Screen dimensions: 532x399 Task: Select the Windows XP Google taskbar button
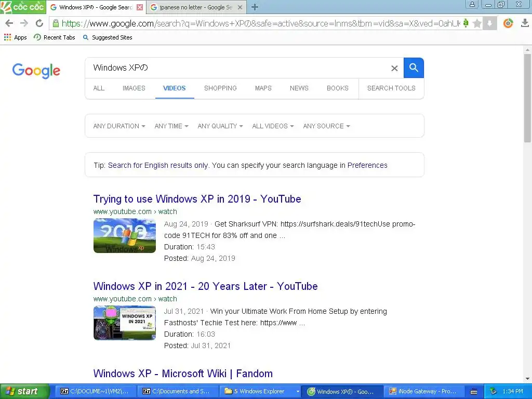(x=342, y=391)
